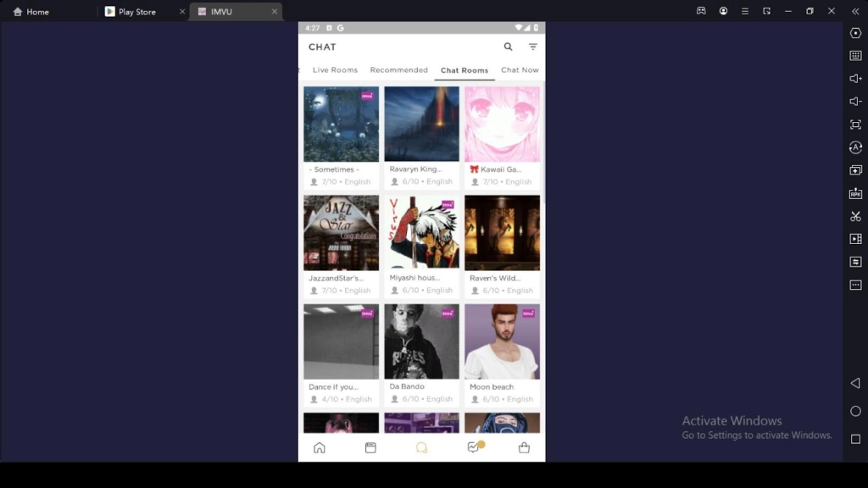Click the 'Moon beach' room name
This screenshot has width=868, height=488.
pyautogui.click(x=492, y=386)
